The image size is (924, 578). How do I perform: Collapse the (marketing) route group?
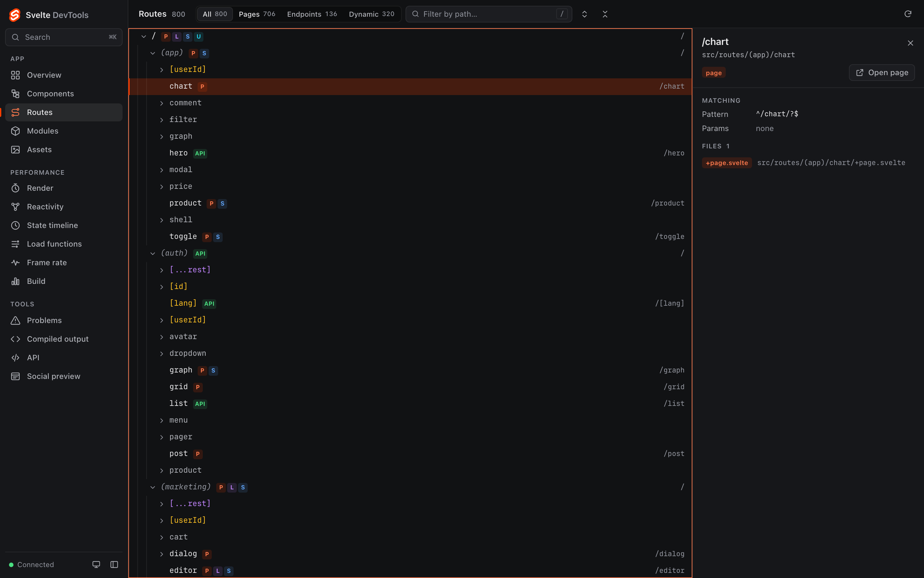tap(153, 487)
